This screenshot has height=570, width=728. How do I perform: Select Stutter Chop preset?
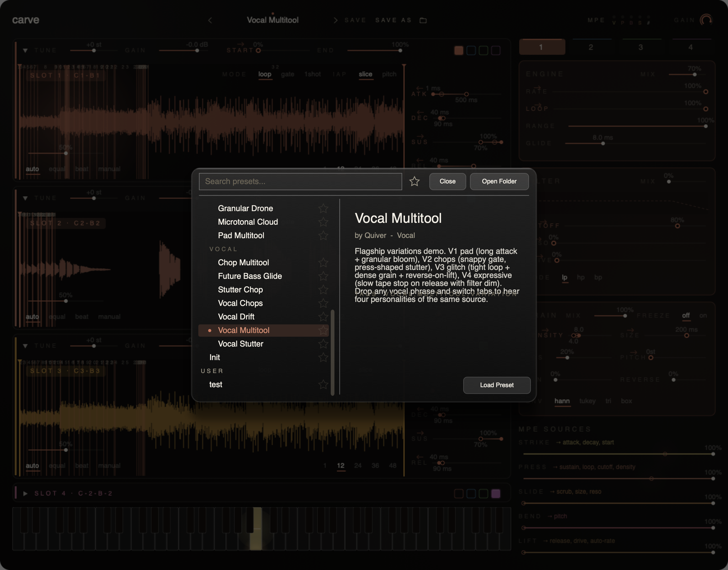[x=240, y=290]
